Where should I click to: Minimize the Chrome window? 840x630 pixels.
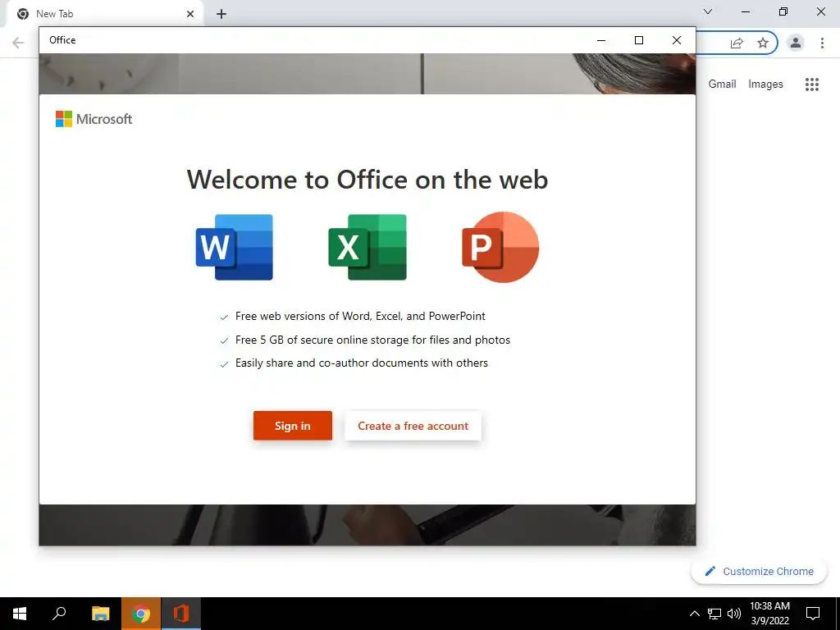point(745,11)
